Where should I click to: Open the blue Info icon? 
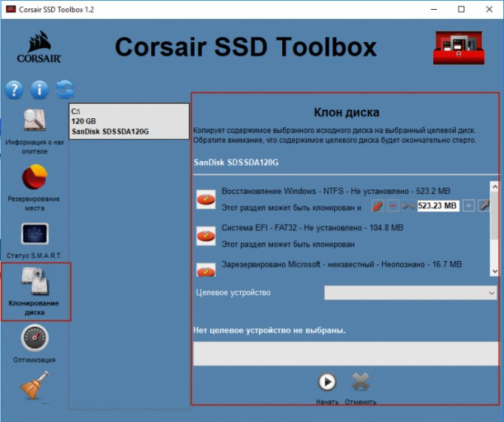[x=39, y=90]
